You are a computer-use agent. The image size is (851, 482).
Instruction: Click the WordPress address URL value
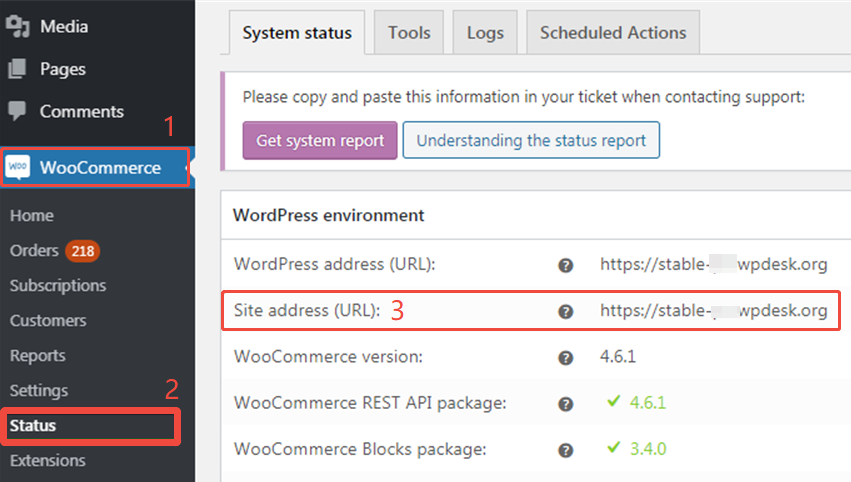(713, 264)
